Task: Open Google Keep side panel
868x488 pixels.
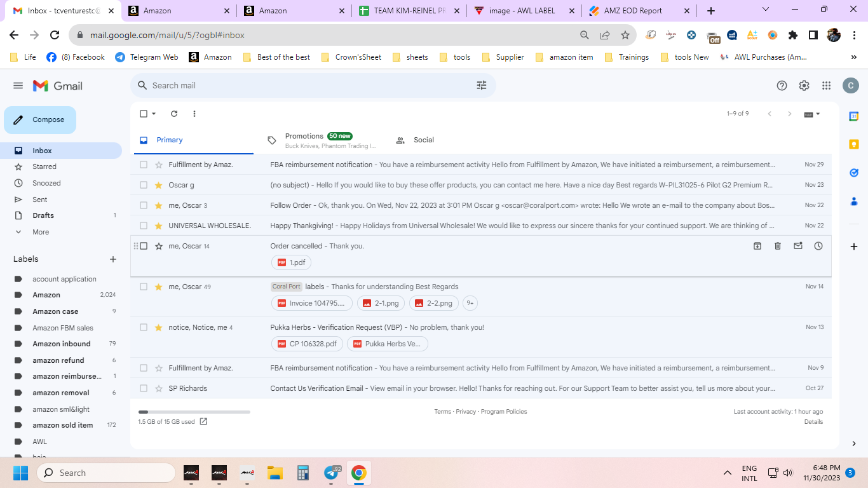Action: point(854,144)
